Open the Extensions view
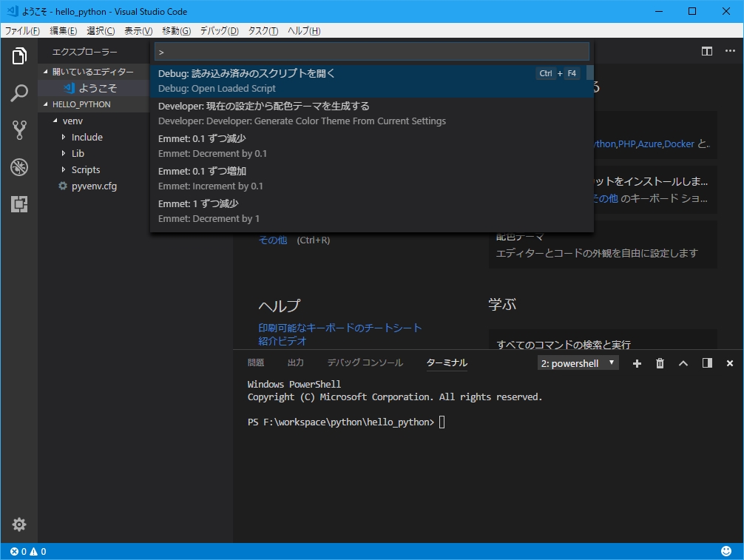Viewport: 744px width, 560px height. (19, 204)
